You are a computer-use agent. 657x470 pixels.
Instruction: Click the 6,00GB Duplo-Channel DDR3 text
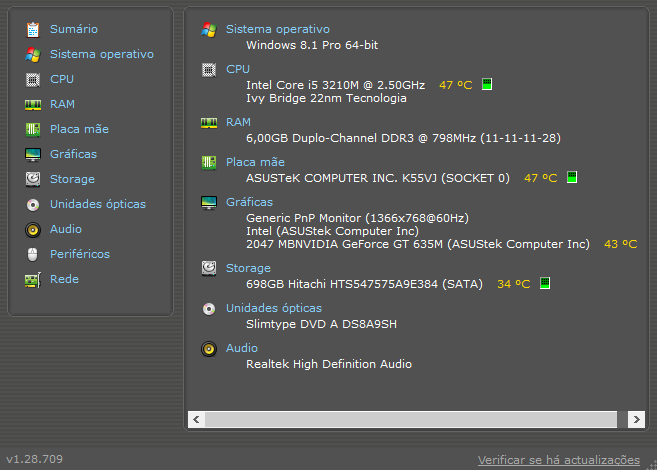(x=404, y=138)
